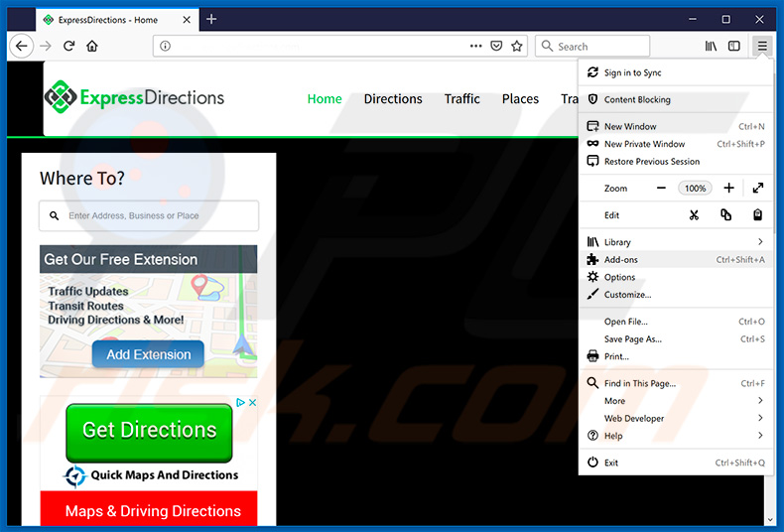The height and width of the screenshot is (532, 784).
Task: Open Add-ons from the menu
Action: [676, 259]
